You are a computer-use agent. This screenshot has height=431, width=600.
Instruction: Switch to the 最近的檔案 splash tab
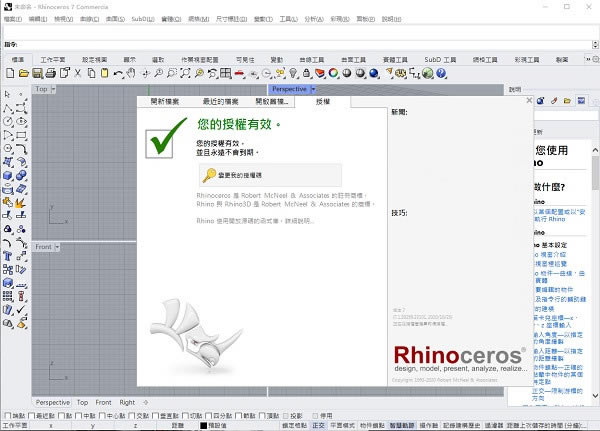[220, 101]
